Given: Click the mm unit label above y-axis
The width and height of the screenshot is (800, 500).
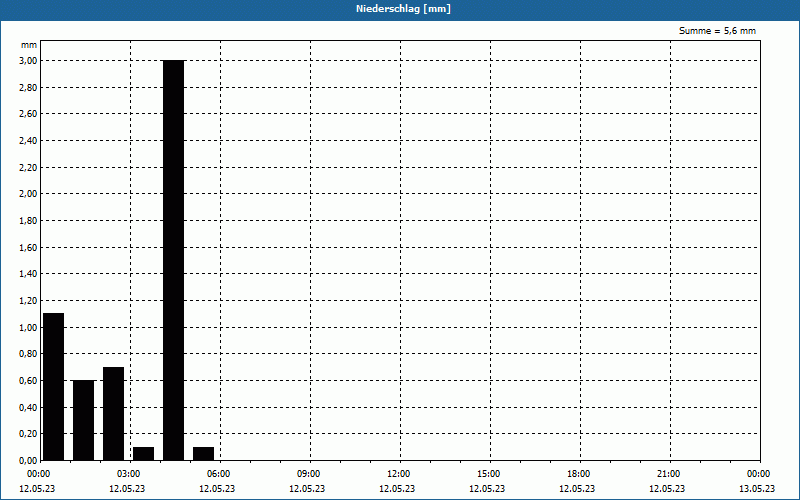Looking at the screenshot, I should [x=29, y=45].
